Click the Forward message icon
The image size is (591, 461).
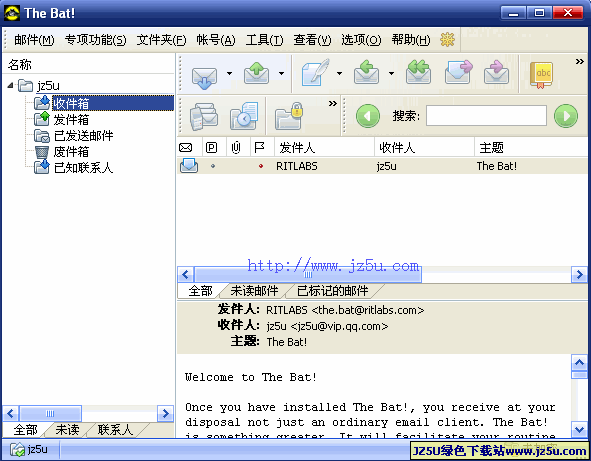pos(458,72)
